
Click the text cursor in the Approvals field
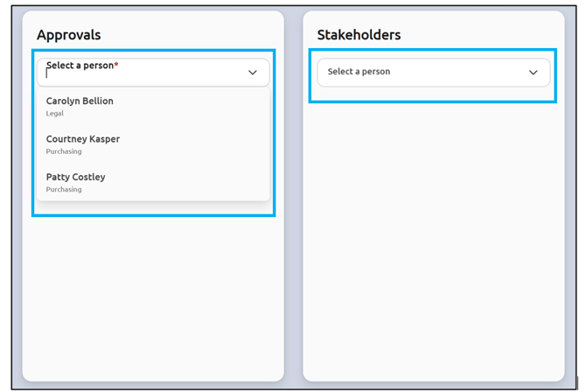pos(47,75)
